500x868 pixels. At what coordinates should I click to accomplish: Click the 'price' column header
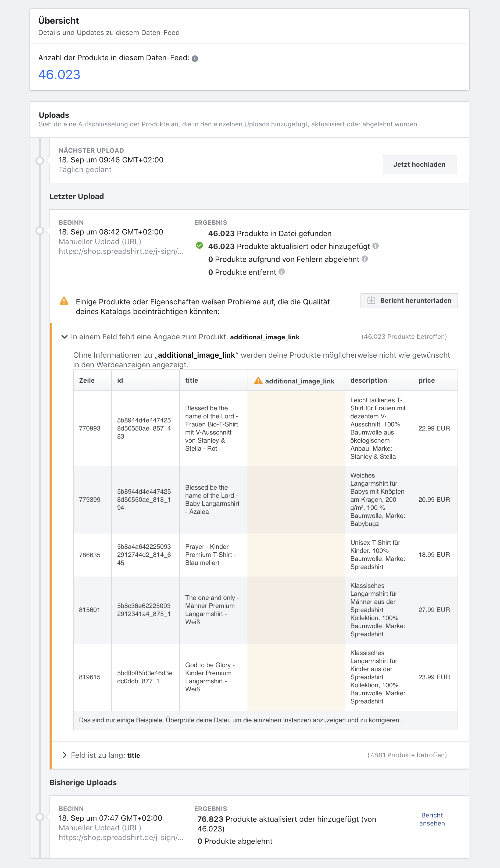click(x=427, y=380)
